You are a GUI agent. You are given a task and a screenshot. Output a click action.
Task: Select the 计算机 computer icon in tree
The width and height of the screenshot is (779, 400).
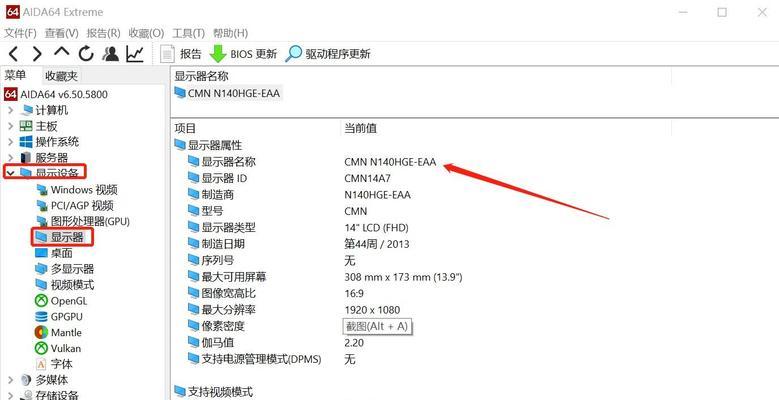coord(26,110)
